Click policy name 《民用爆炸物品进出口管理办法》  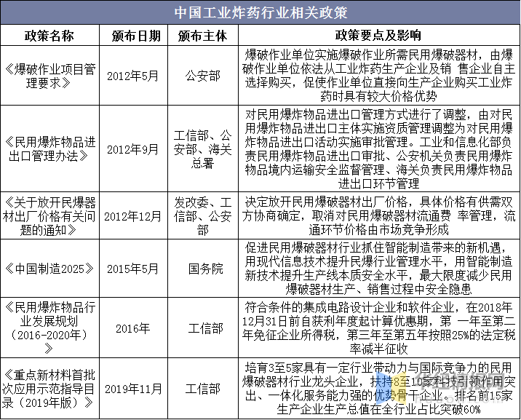[x=49, y=149]
